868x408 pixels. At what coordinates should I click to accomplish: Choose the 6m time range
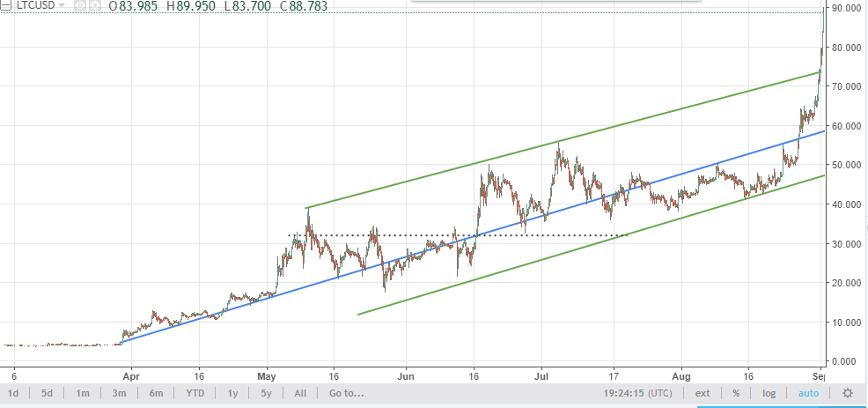click(x=156, y=392)
